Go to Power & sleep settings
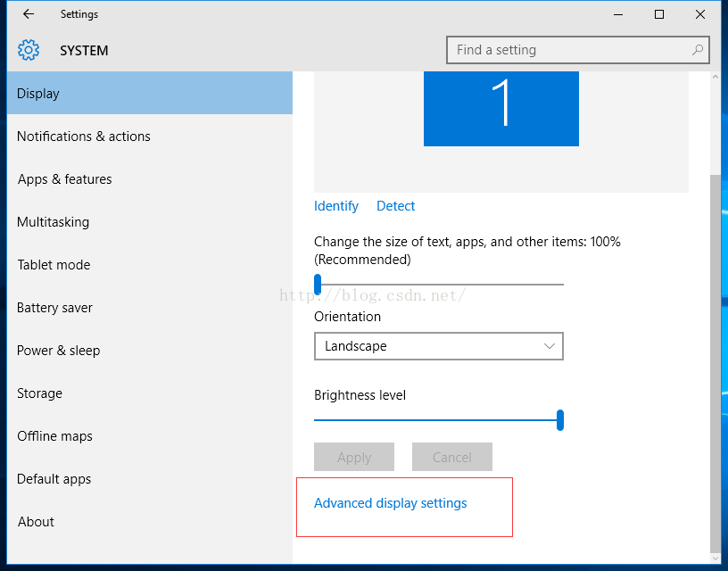728x571 pixels. (x=150, y=350)
